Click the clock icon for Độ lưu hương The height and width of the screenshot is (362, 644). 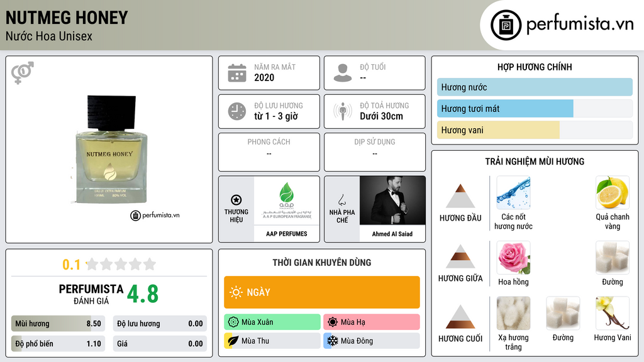[237, 111]
